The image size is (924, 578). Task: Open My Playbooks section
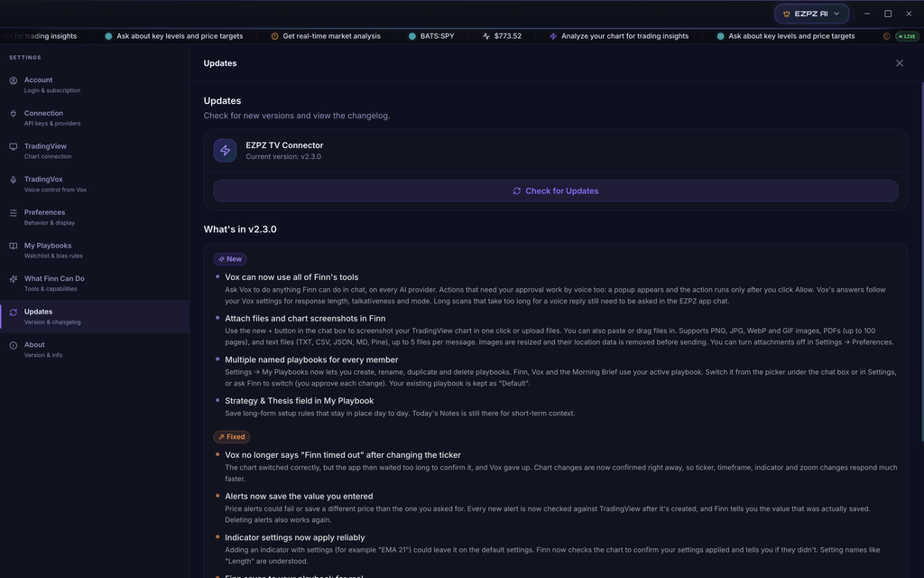tap(94, 250)
